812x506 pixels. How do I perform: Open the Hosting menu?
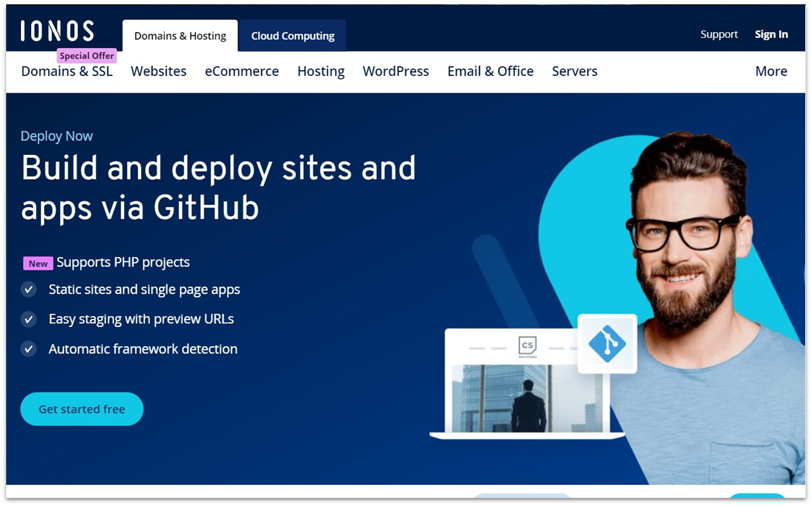[x=321, y=71]
